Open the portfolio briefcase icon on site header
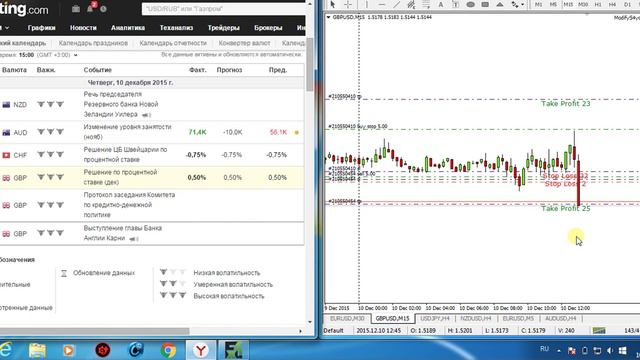Screen dimensions: 640x360 point(76,9)
